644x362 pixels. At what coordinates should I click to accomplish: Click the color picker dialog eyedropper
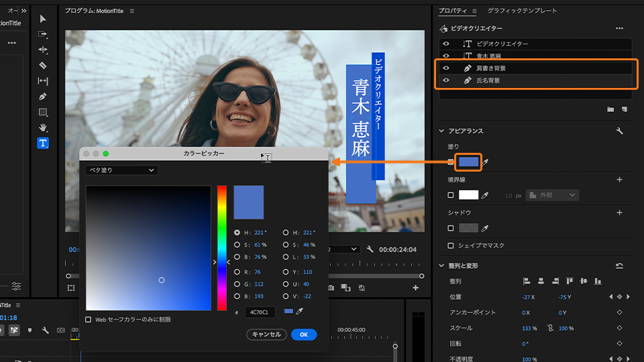point(299,312)
